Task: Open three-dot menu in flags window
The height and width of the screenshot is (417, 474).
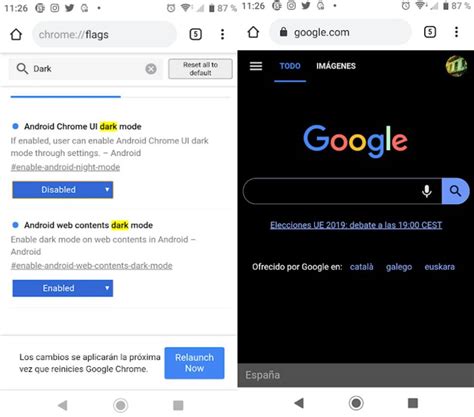Action: click(x=222, y=34)
